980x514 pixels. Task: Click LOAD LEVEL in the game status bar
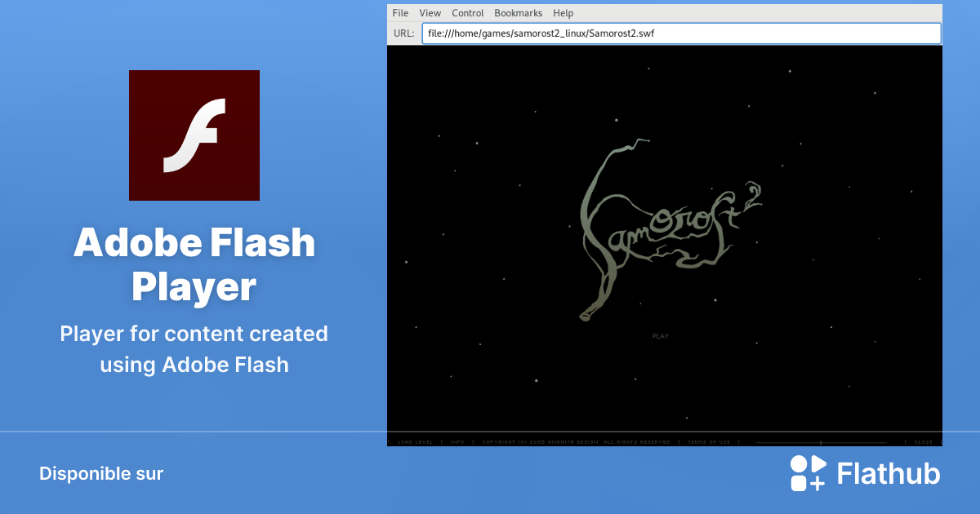click(x=416, y=441)
